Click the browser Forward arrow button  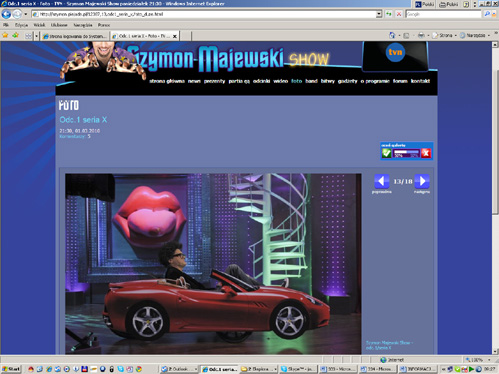(x=17, y=14)
